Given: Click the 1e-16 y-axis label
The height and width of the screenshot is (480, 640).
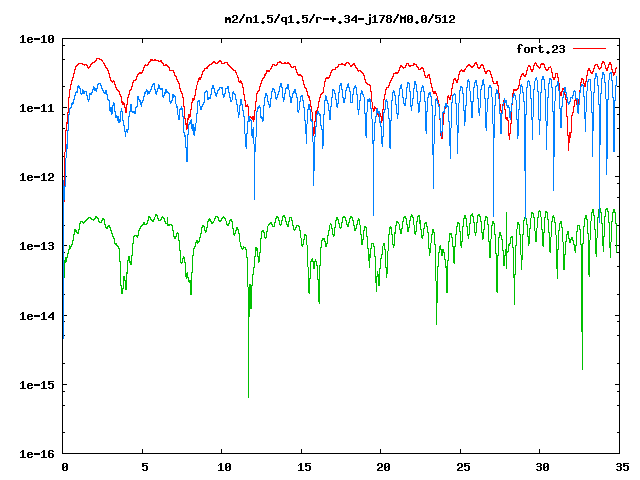Looking at the screenshot, I should pyautogui.click(x=37, y=454).
